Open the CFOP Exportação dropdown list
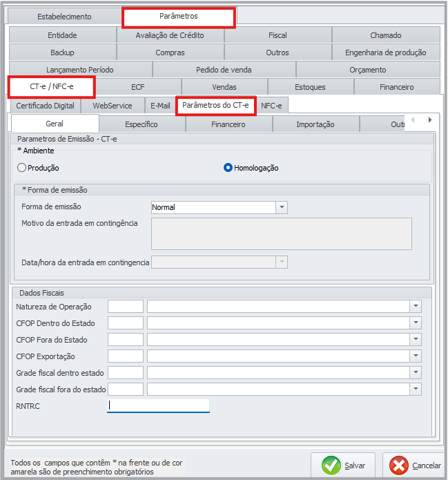Viewport: 448px width, 480px height. tap(415, 356)
